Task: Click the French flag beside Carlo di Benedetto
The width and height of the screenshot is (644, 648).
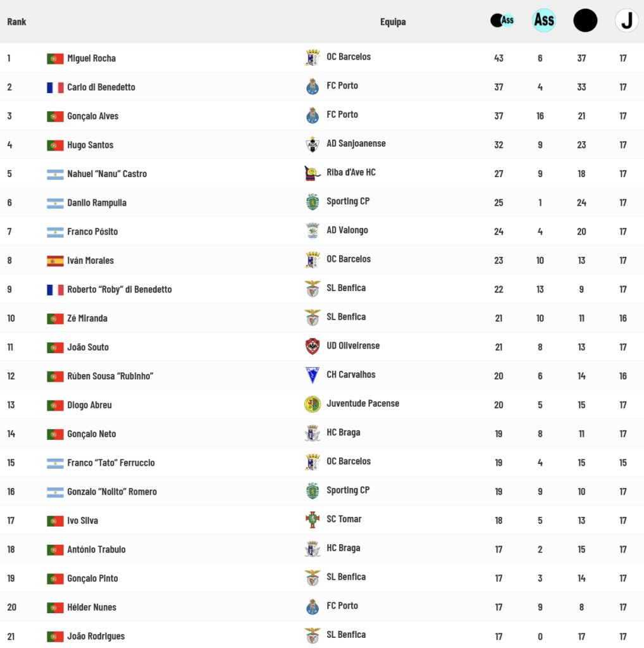Action: 55,87
